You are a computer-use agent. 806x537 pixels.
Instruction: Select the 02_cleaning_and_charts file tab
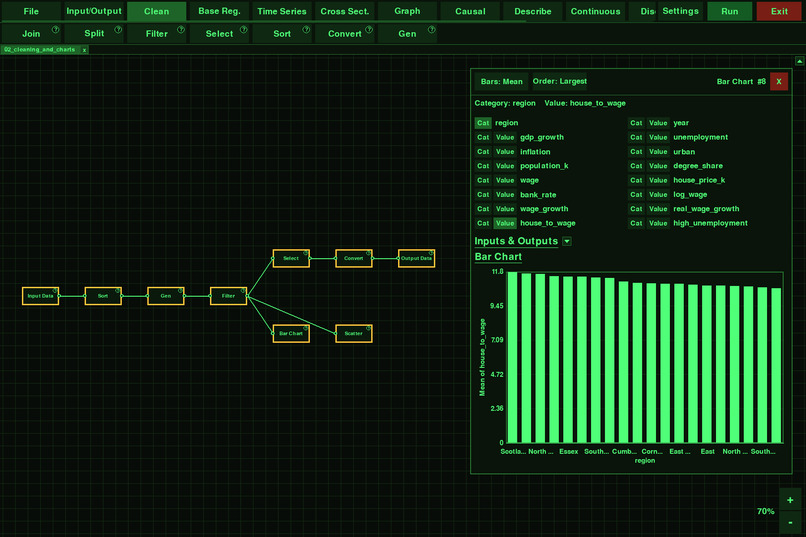[x=40, y=50]
